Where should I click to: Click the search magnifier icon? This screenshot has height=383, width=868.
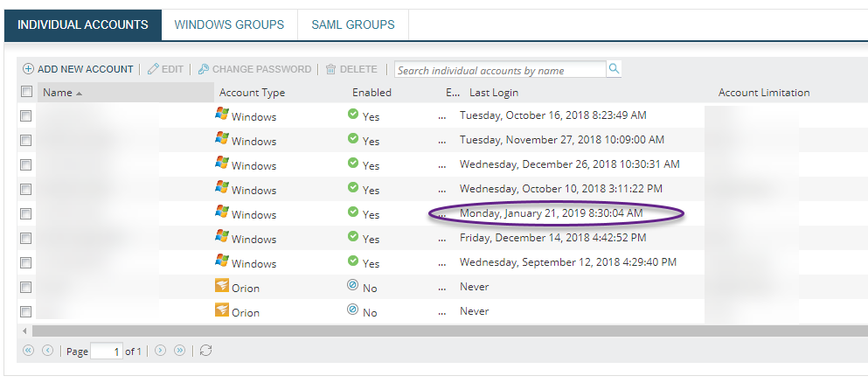click(614, 68)
